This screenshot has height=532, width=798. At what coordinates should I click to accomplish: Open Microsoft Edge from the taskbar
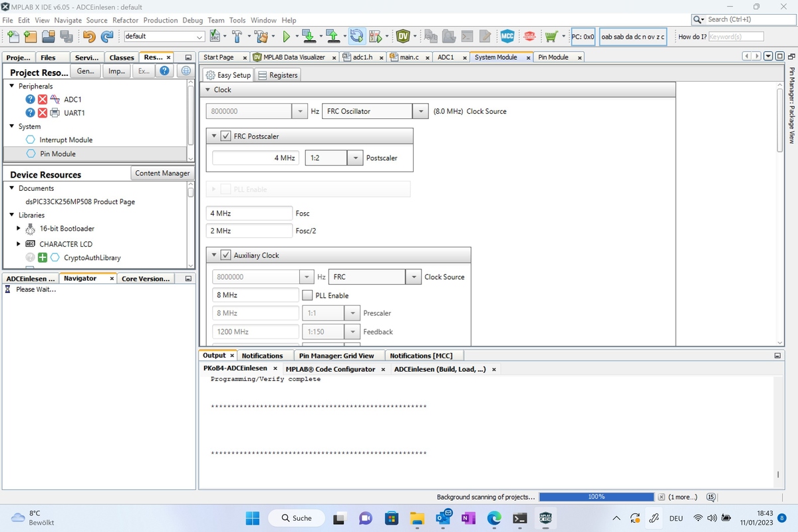[494, 518]
